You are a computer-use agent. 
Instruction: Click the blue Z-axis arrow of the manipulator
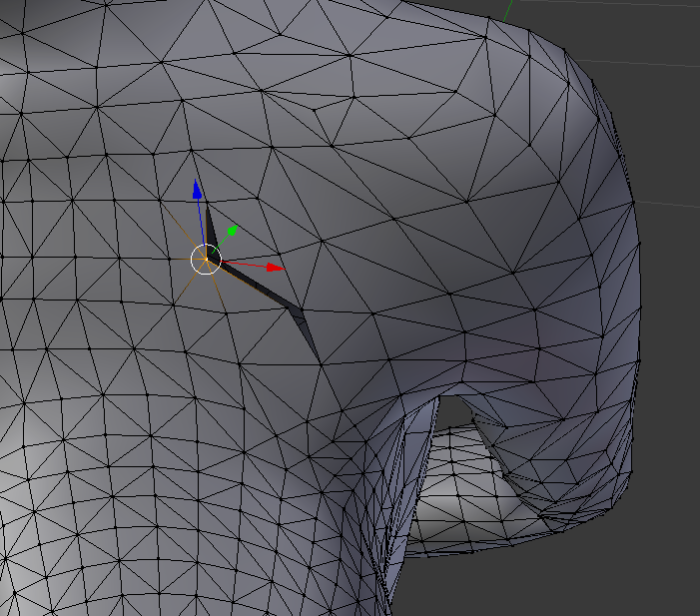coord(197,190)
